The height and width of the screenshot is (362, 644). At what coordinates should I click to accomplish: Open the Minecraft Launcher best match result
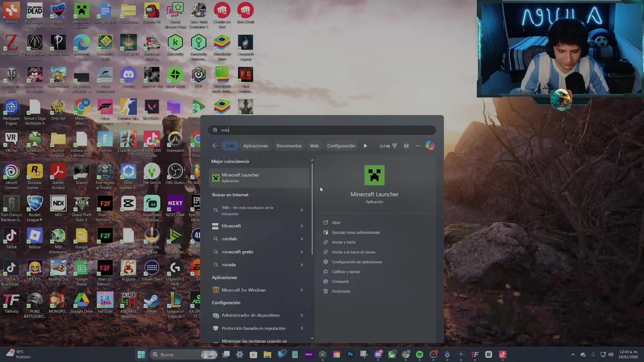tap(260, 177)
